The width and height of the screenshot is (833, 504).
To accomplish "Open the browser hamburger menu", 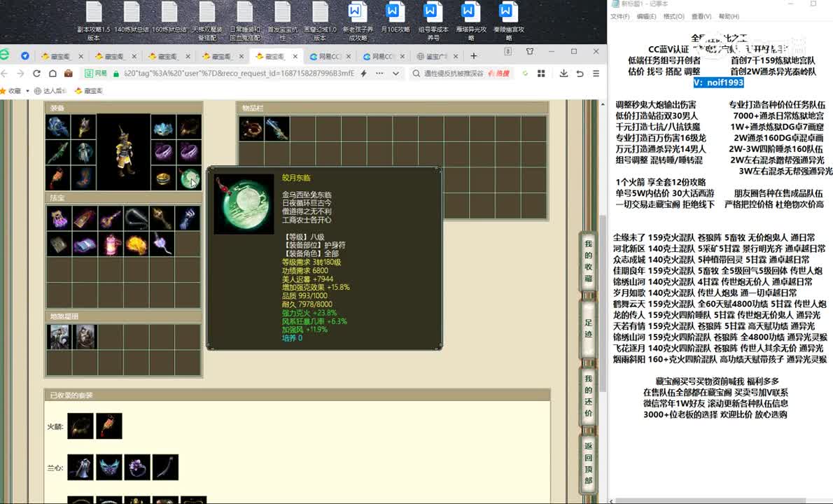I will tap(596, 73).
